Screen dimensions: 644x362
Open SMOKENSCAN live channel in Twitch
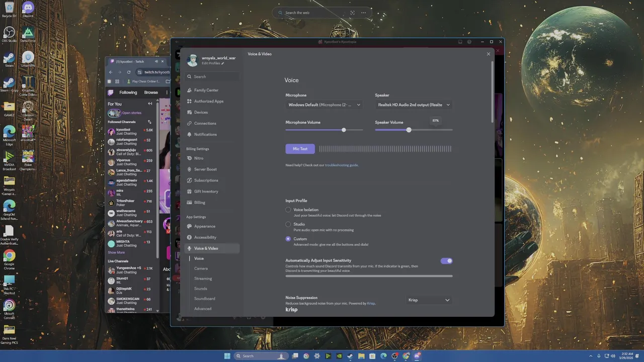click(x=130, y=301)
